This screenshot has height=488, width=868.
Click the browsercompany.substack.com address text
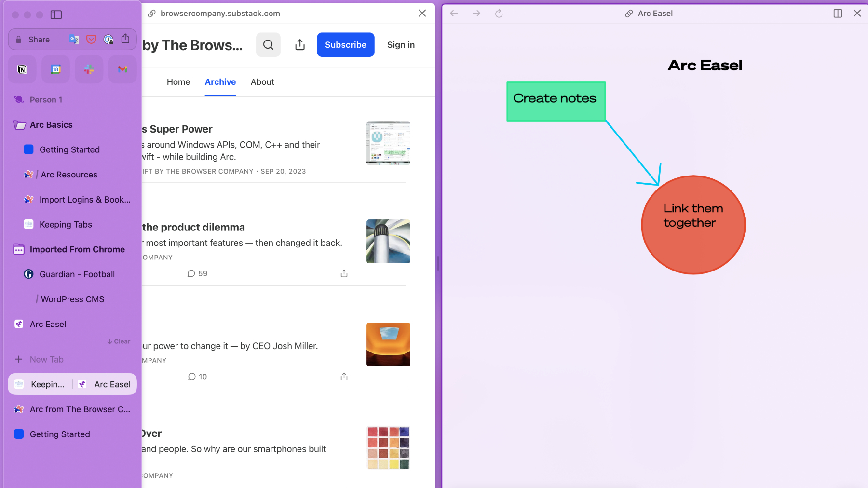pyautogui.click(x=220, y=14)
